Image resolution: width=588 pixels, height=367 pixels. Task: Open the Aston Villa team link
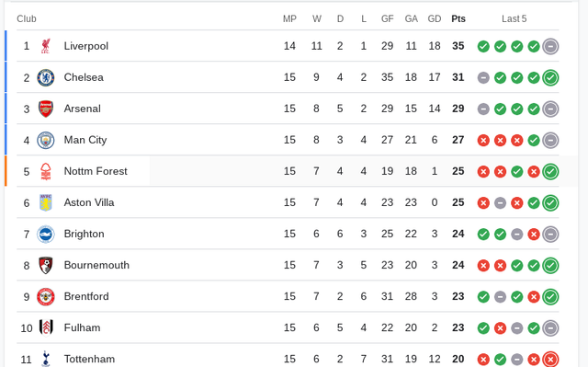[89, 202]
